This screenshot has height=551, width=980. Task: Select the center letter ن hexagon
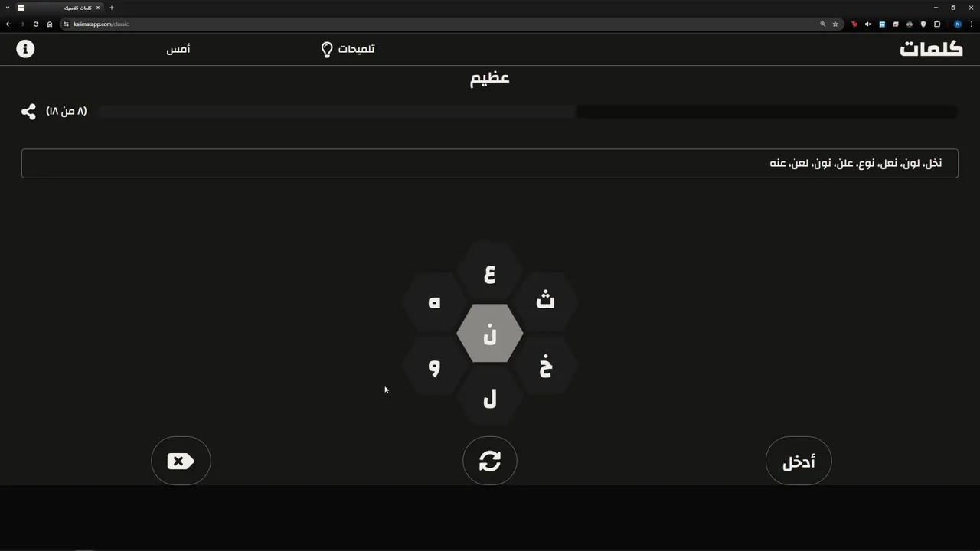pyautogui.click(x=490, y=334)
